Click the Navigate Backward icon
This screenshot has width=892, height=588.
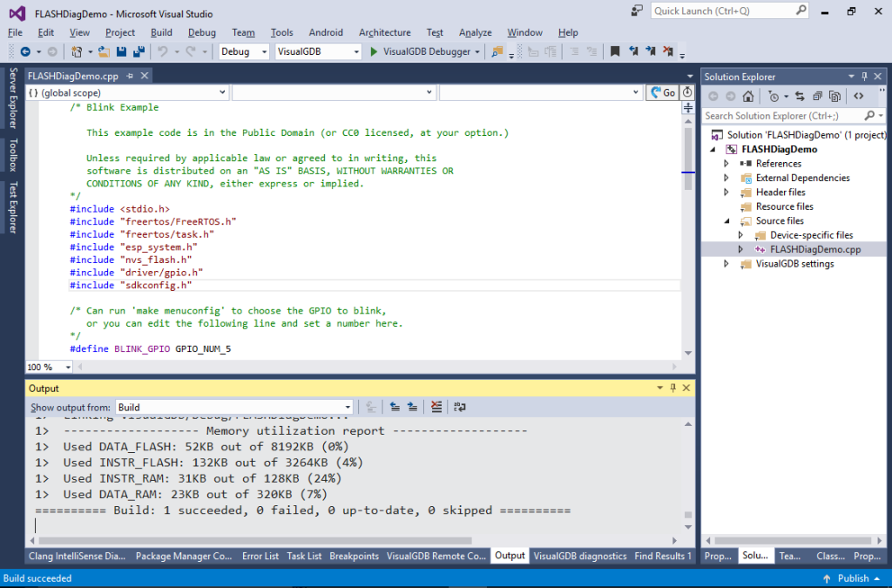tap(27, 53)
